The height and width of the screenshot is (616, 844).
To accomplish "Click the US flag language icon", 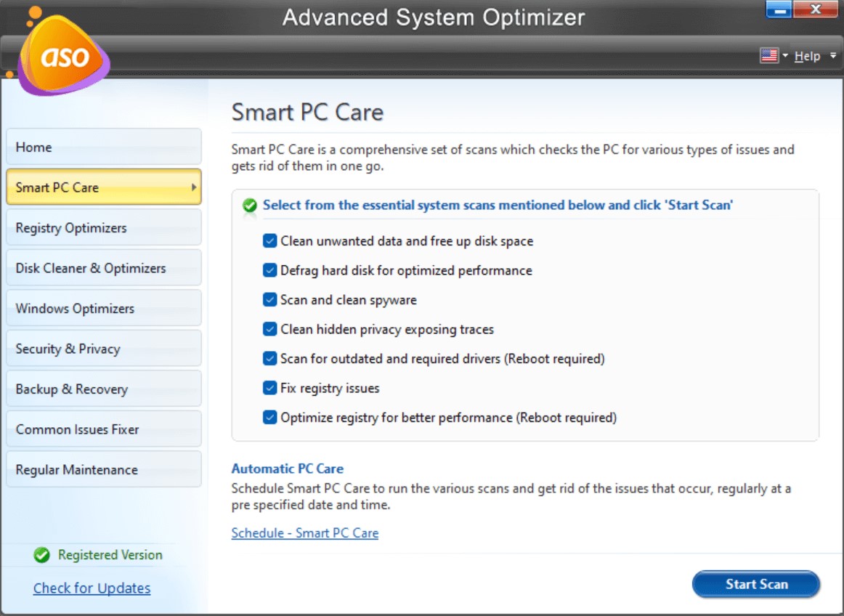I will (x=771, y=55).
